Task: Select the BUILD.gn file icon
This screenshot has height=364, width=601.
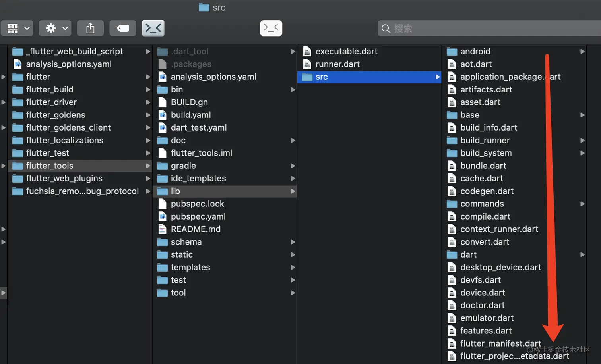Action: click(x=162, y=102)
